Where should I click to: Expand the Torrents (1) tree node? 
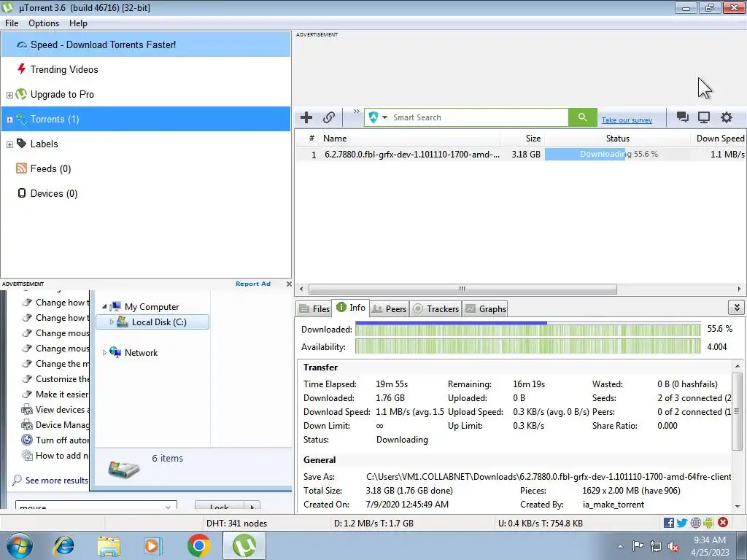9,120
